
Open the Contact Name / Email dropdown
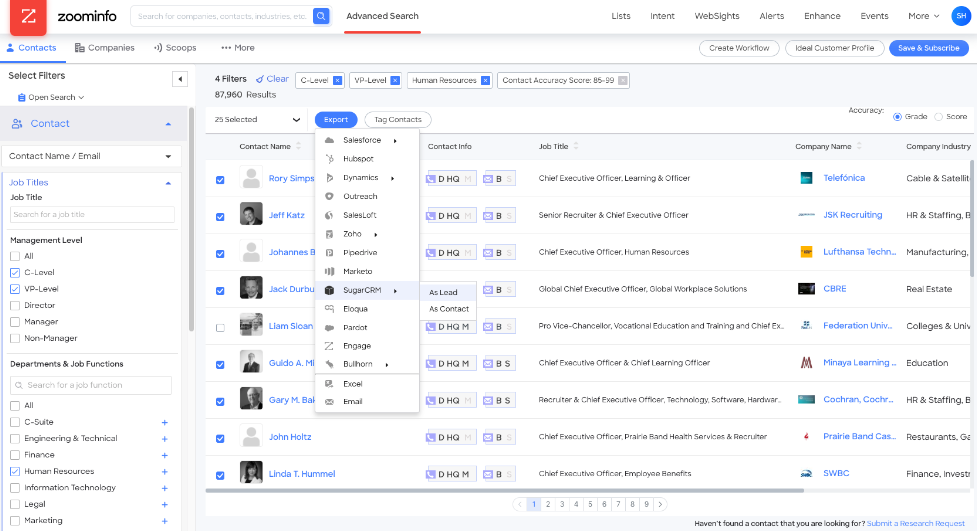coord(92,156)
